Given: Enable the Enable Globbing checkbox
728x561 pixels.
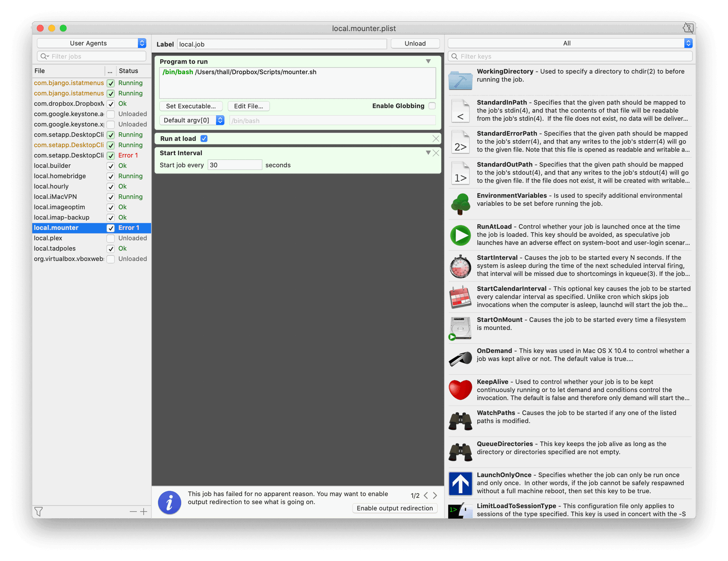Looking at the screenshot, I should coord(432,106).
